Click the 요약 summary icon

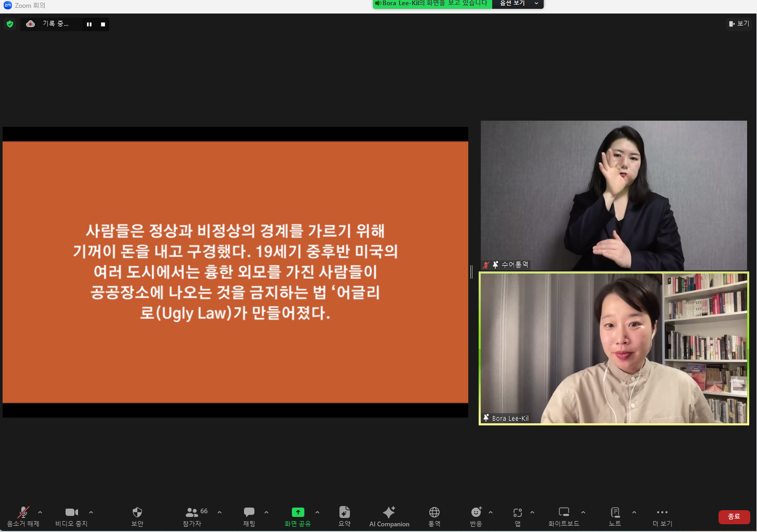pyautogui.click(x=344, y=516)
